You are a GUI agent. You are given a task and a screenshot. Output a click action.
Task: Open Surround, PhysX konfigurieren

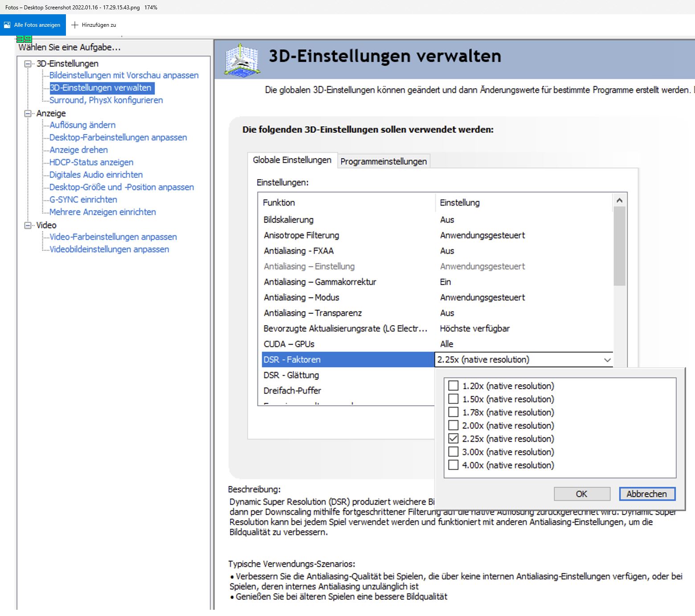click(106, 100)
